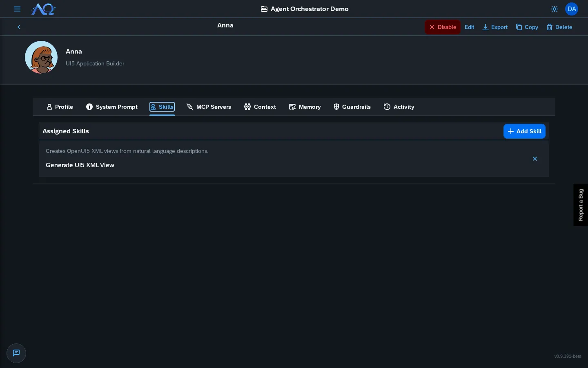Image resolution: width=588 pixels, height=368 pixels.
Task: Click the UI5 Application Builder subtitle
Action: [95, 63]
